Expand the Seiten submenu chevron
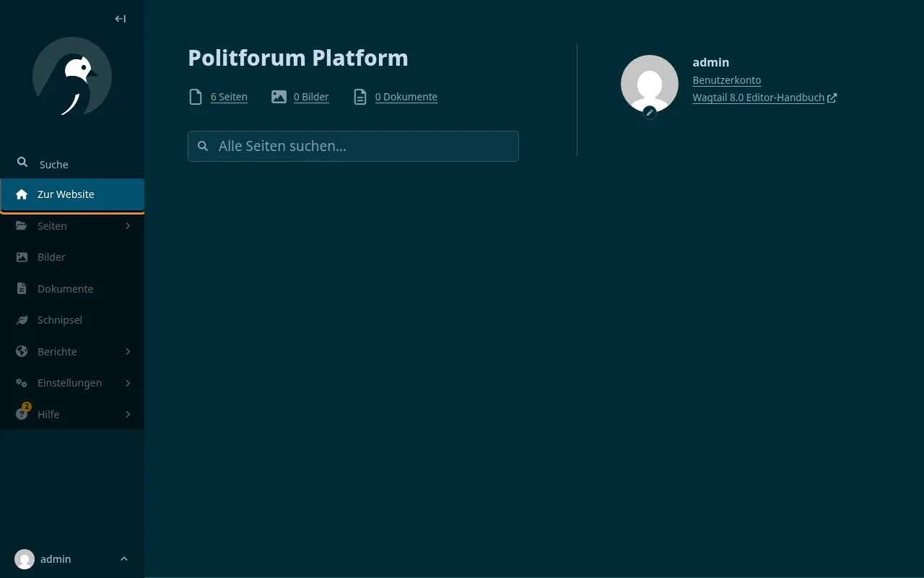 tap(128, 226)
